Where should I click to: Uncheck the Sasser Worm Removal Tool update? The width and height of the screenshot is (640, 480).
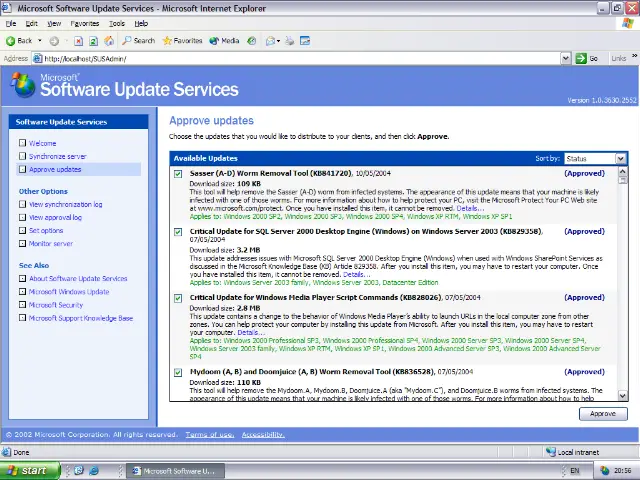pos(178,174)
